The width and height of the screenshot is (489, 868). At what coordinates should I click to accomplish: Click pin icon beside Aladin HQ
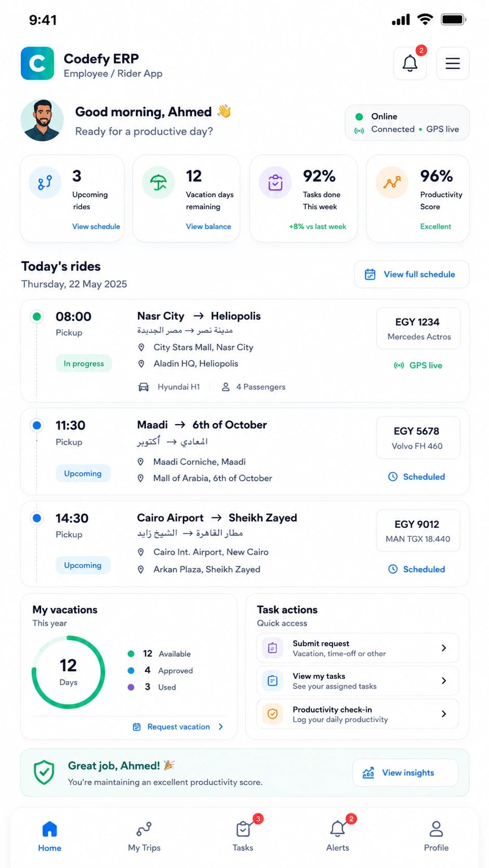tap(141, 364)
